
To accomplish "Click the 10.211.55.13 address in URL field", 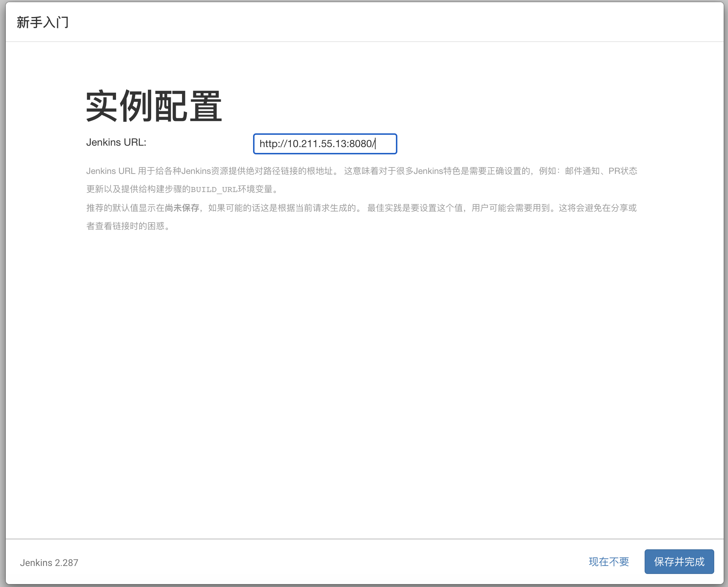I will (317, 144).
